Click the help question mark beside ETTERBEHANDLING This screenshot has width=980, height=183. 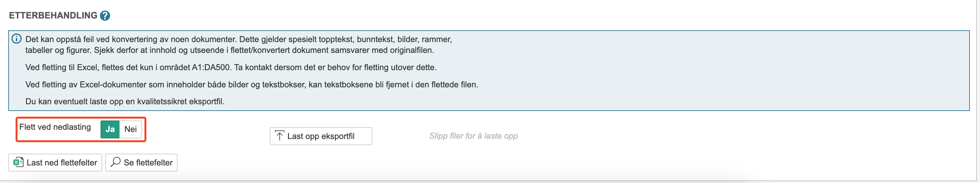point(105,16)
